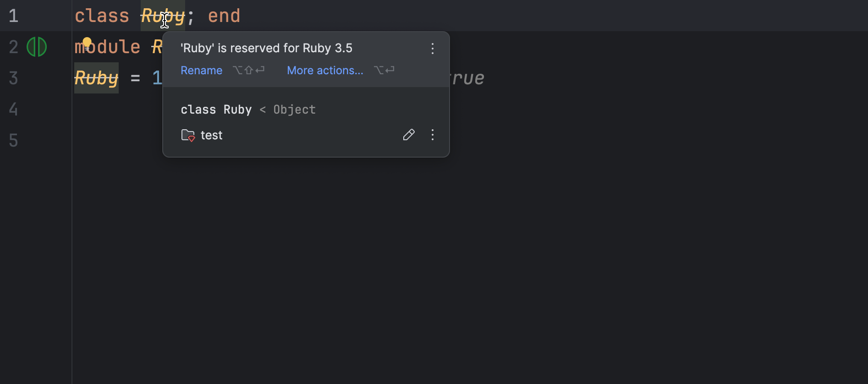868x384 pixels.
Task: Click line number 4 in gutter
Action: (x=13, y=110)
